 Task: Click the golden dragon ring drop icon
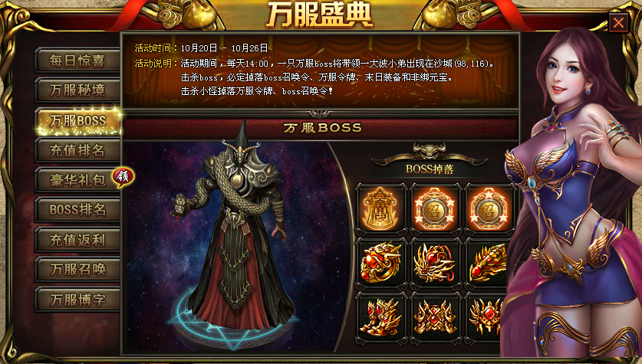[x=380, y=263]
